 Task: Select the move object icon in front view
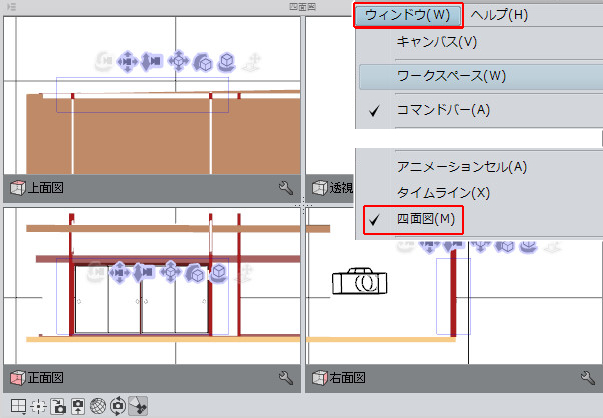click(171, 271)
